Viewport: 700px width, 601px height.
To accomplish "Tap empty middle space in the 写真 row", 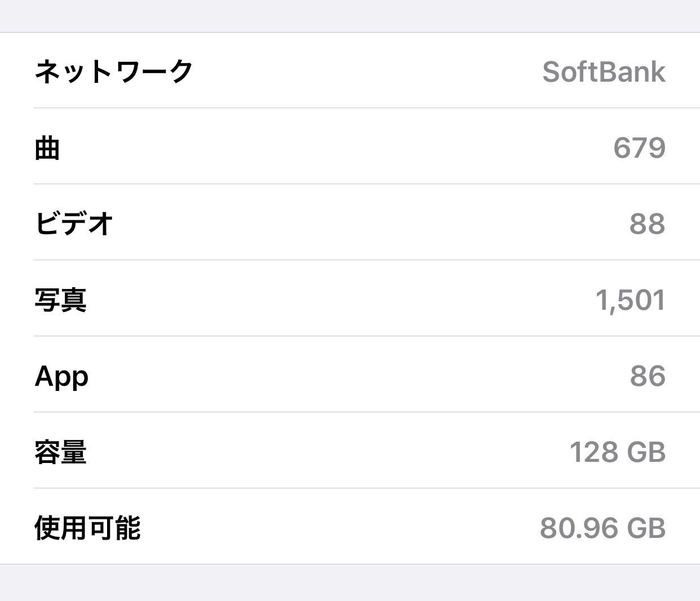I will (x=338, y=300).
